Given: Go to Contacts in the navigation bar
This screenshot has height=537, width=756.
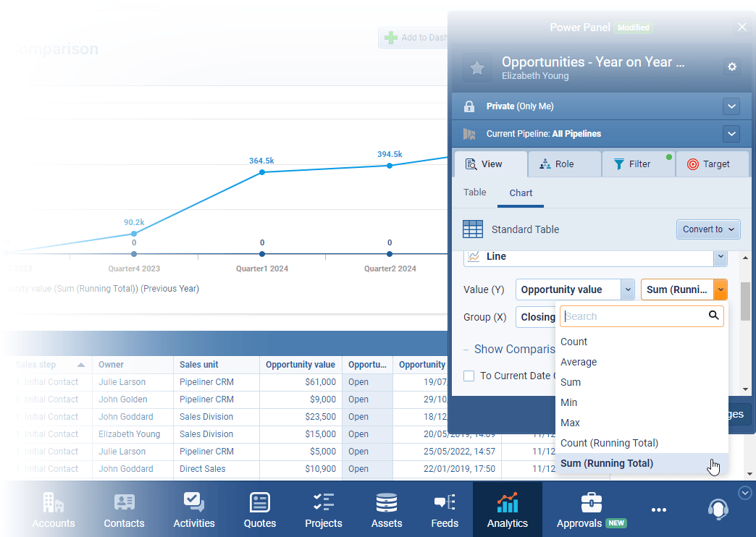Looking at the screenshot, I should click(x=124, y=504).
